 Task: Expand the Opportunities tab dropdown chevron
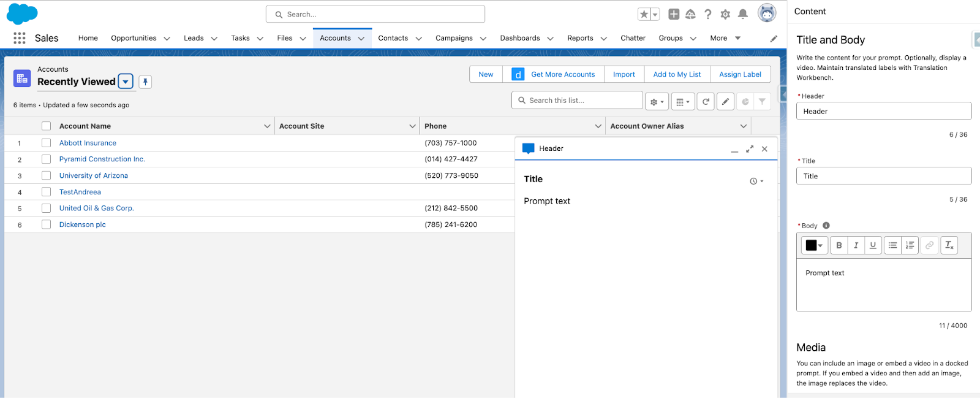167,39
